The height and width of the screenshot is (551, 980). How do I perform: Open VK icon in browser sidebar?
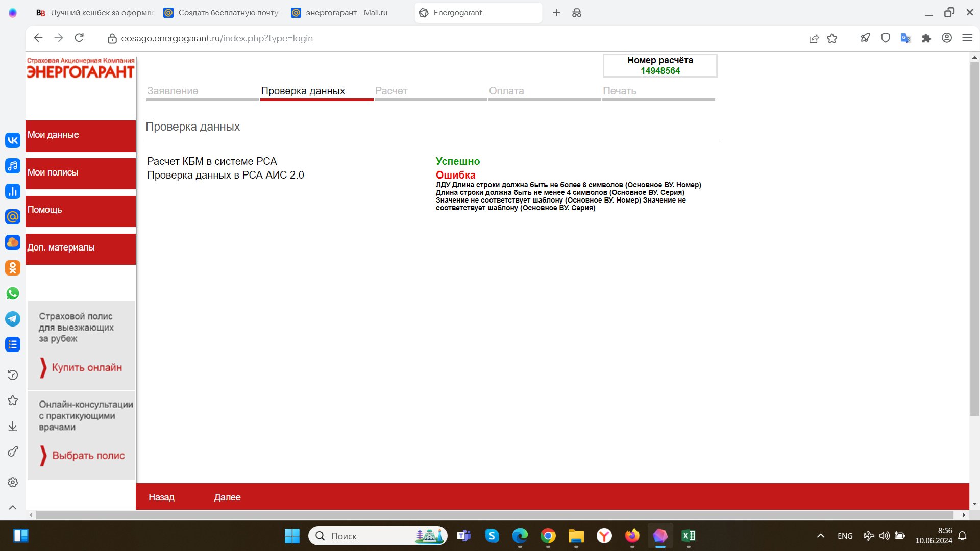point(13,140)
